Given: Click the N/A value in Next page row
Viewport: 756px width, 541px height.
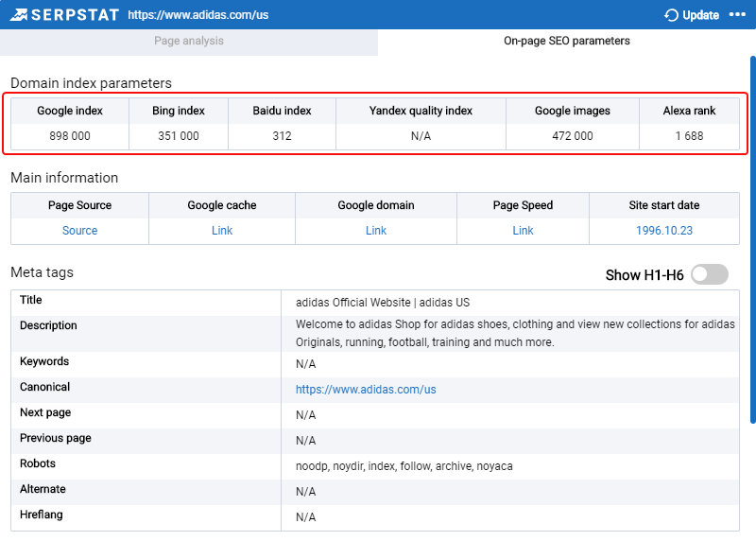Looking at the screenshot, I should click(305, 415).
